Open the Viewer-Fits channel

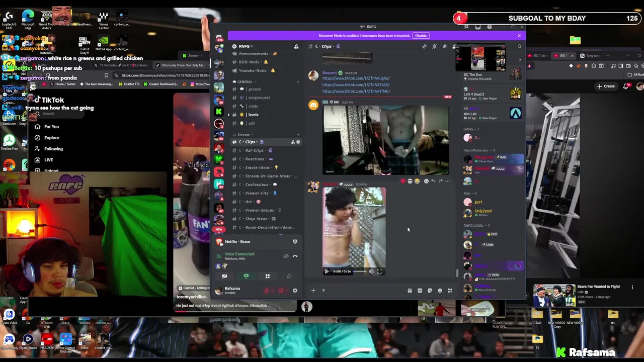(x=265, y=193)
